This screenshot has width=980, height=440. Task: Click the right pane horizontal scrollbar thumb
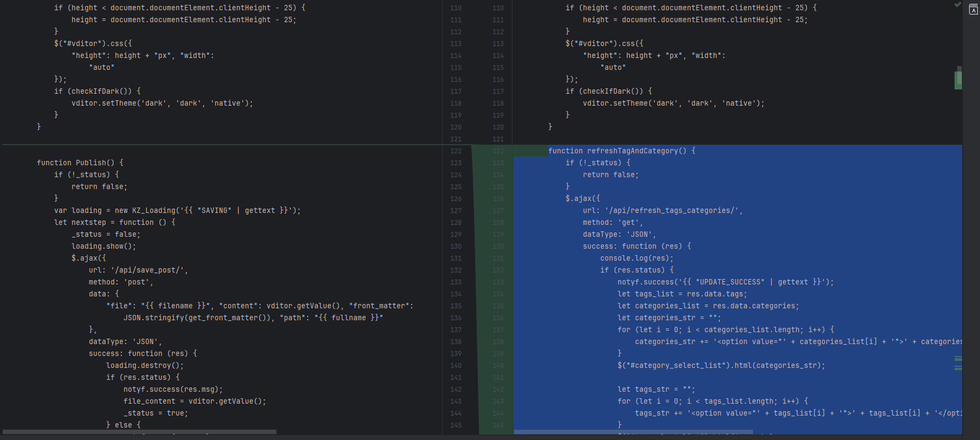633,432
